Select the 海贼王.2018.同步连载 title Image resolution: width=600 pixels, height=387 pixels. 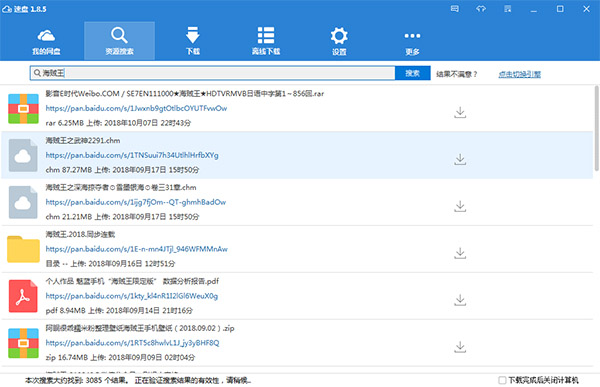point(80,234)
